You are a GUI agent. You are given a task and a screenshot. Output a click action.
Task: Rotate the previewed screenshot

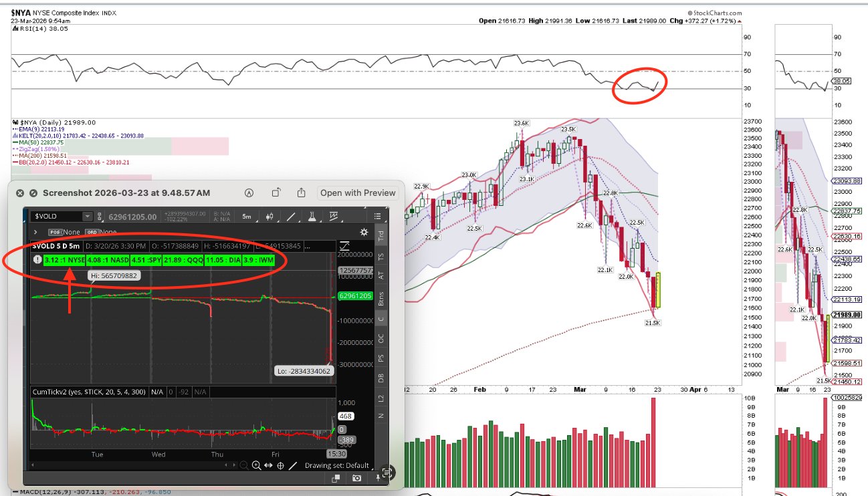pos(276,193)
